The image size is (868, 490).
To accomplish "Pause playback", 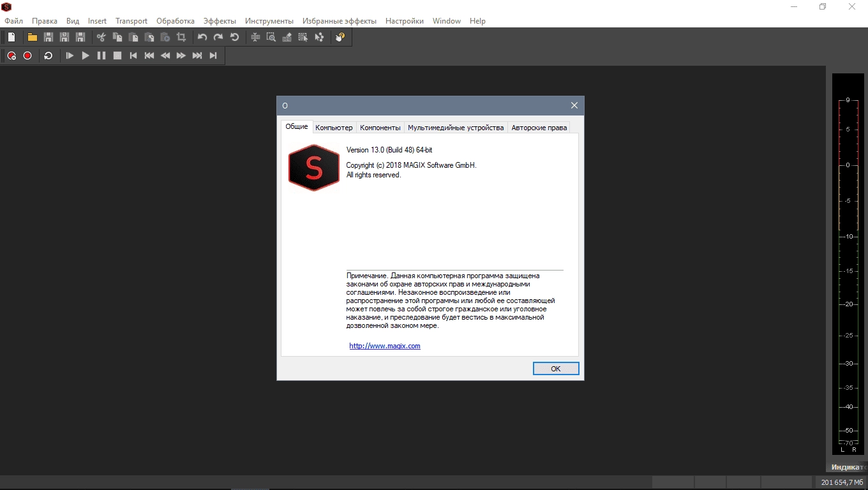I will [x=101, y=56].
